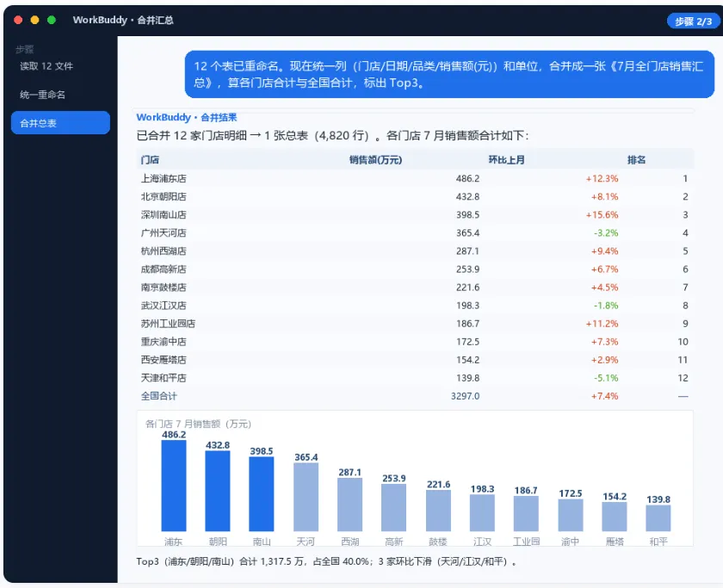This screenshot has height=588, width=723.
Task: Select the 上海浦东店 table row
Action: [x=415, y=178]
